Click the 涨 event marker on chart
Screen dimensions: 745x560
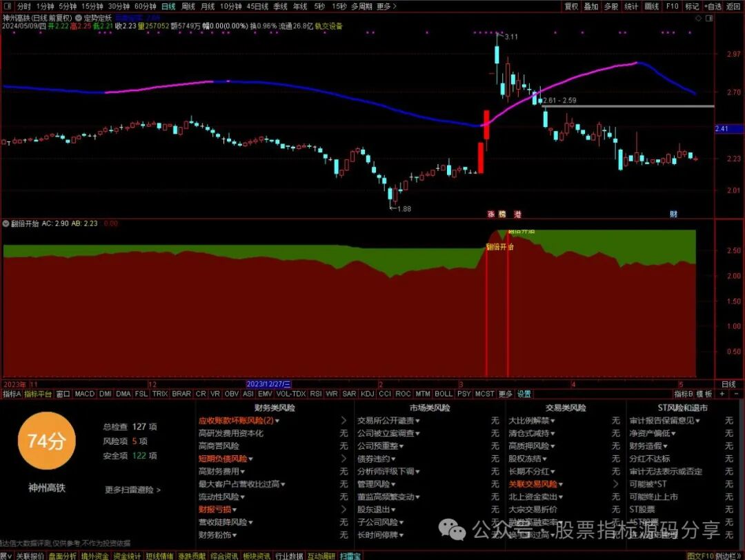click(491, 214)
